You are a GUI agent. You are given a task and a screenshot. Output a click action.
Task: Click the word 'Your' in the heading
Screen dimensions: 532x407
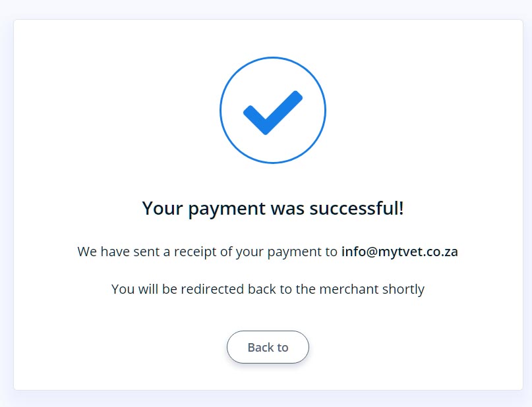pyautogui.click(x=162, y=209)
